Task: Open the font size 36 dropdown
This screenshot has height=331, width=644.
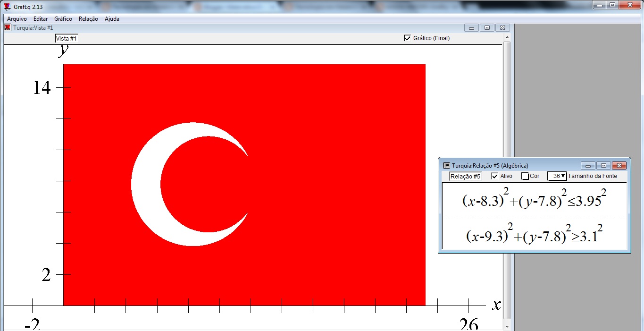Action: coord(557,176)
